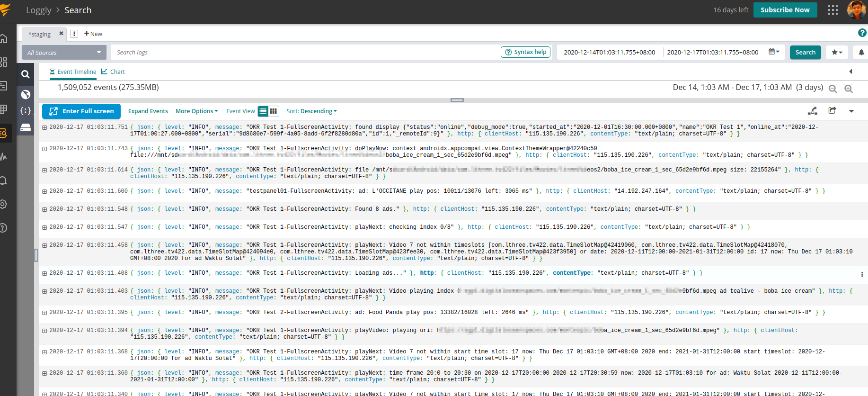Open the All Sources dropdown
The width and height of the screenshot is (868, 396).
[x=64, y=53]
